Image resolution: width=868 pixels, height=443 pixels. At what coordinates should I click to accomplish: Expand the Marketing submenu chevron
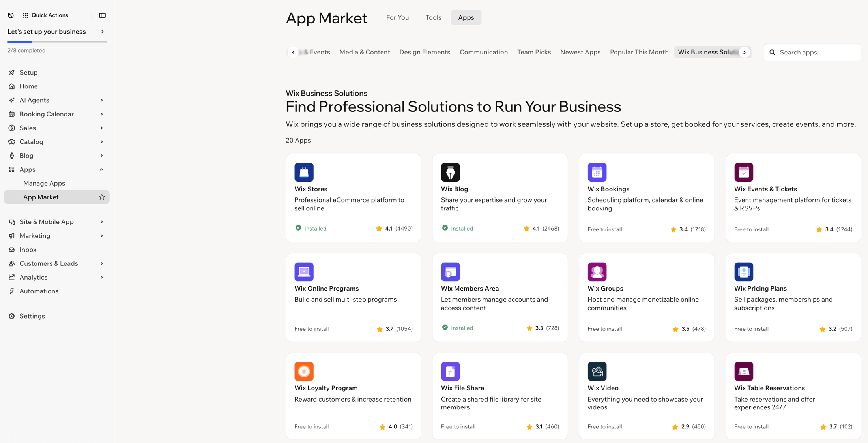click(101, 236)
